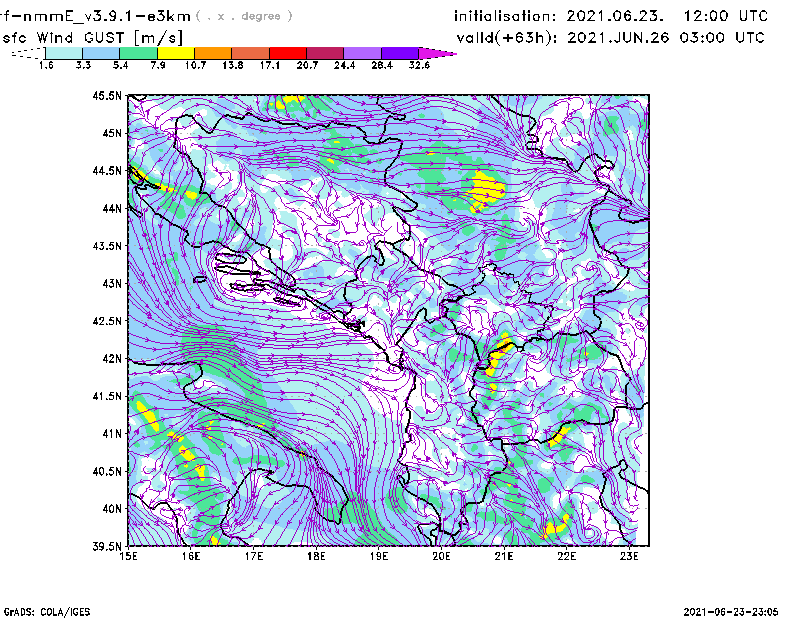Click the 41N latitude label
The image size is (800, 618).
112,434
